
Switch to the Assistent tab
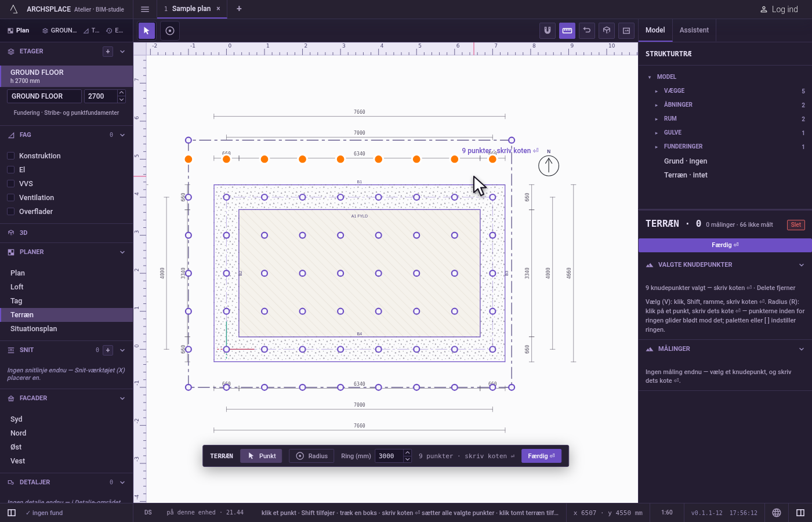tap(694, 30)
